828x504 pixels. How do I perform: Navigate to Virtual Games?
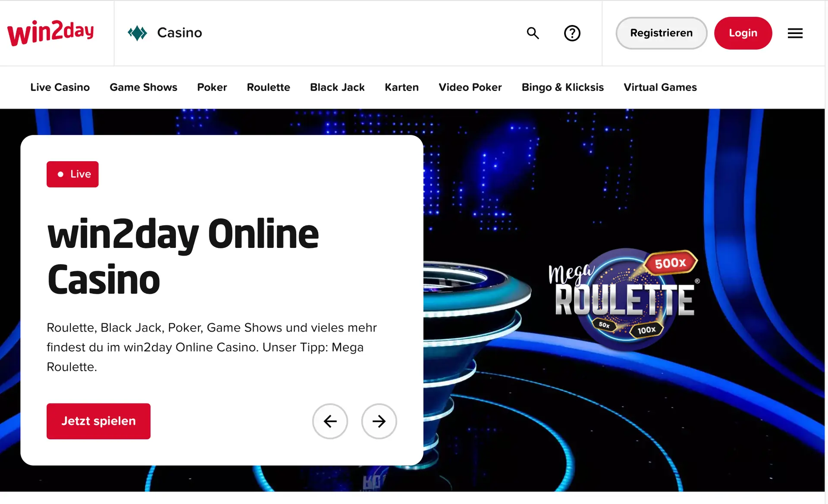(x=660, y=87)
